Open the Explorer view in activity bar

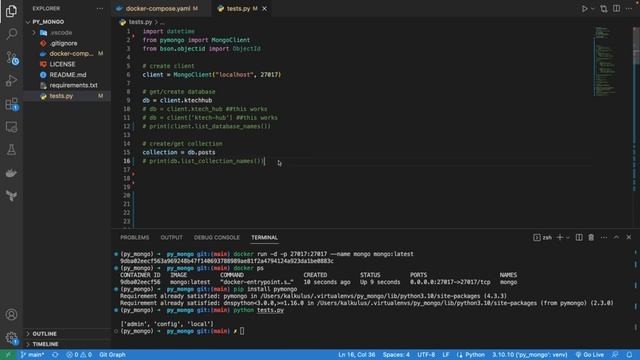(x=11, y=11)
